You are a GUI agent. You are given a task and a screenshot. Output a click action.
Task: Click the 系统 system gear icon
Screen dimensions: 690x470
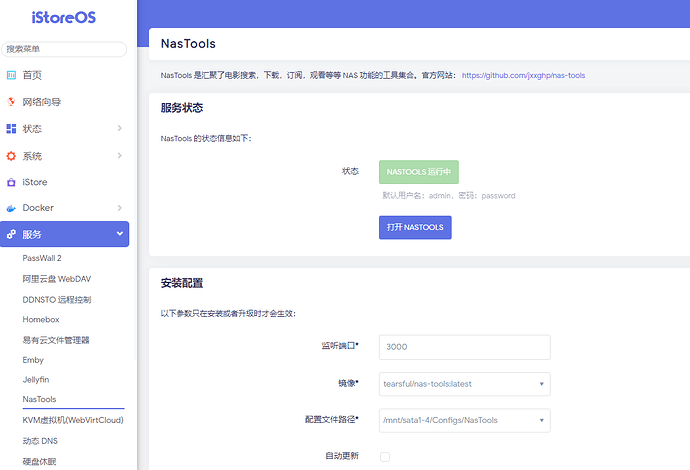[x=12, y=156]
